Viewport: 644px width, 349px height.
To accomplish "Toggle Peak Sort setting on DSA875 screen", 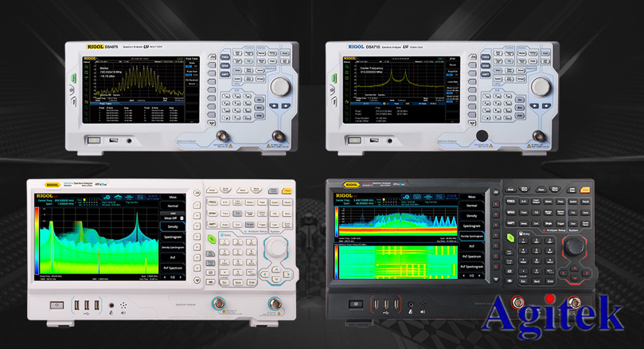I will tap(191, 74).
